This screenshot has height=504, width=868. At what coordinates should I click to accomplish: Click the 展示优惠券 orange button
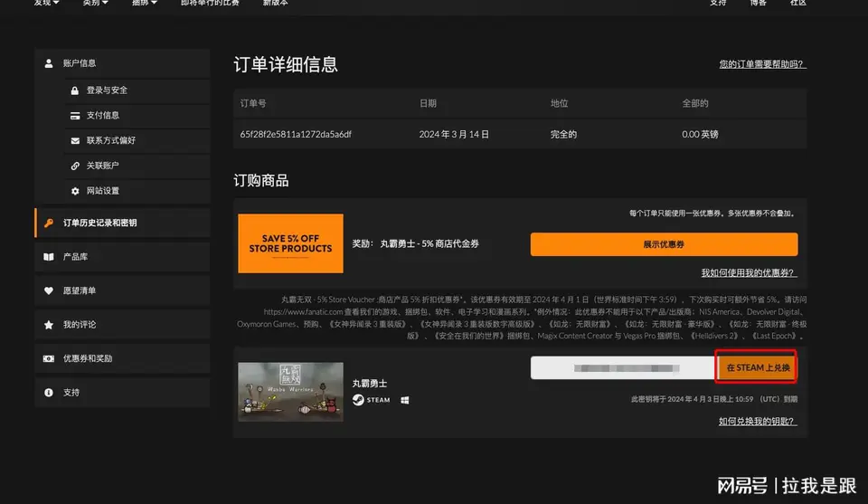click(664, 244)
